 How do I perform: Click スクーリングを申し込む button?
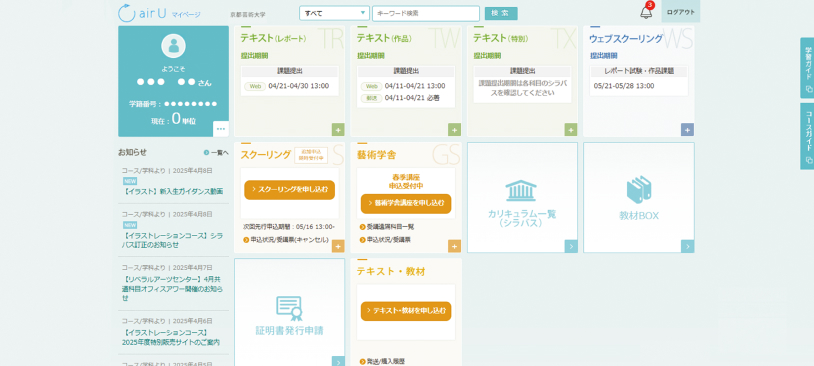tap(290, 189)
